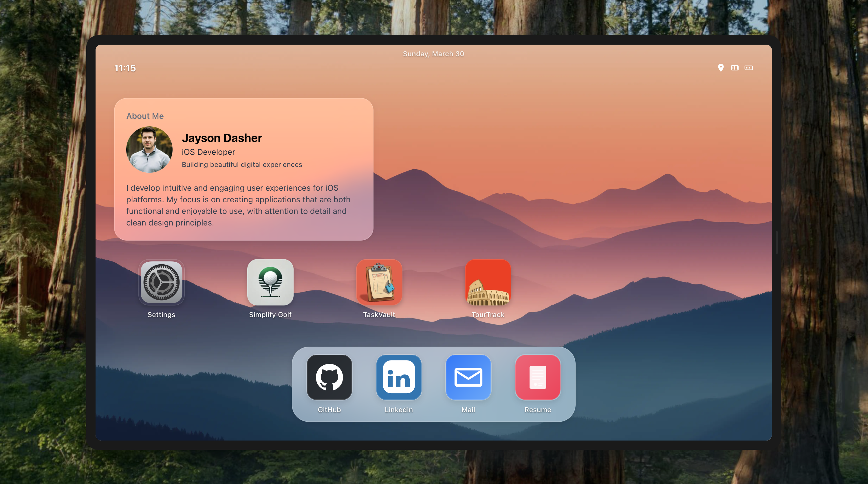The height and width of the screenshot is (484, 868).
Task: Click the rightmost battery status icon
Action: coord(749,68)
